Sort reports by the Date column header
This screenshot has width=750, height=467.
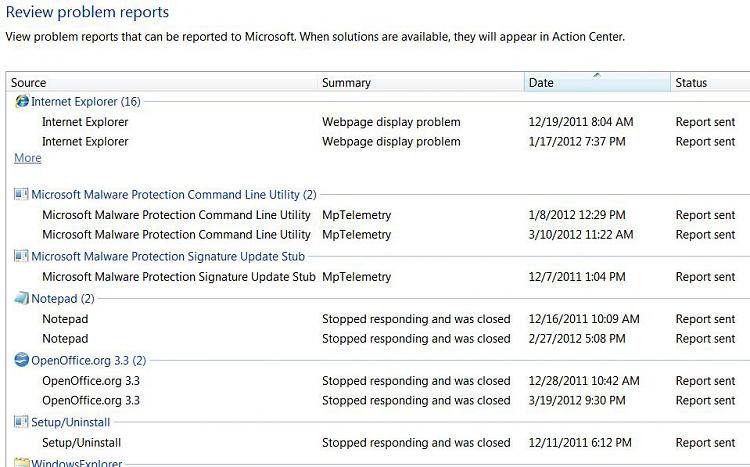click(597, 82)
